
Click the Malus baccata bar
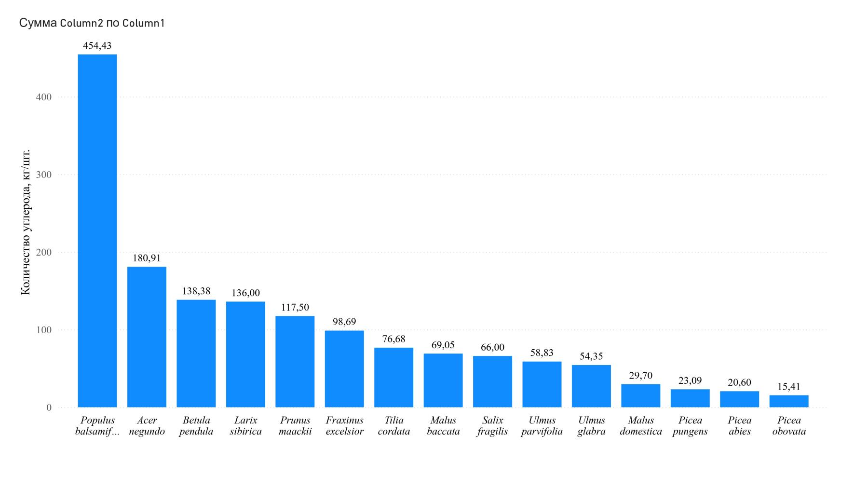[443, 380]
